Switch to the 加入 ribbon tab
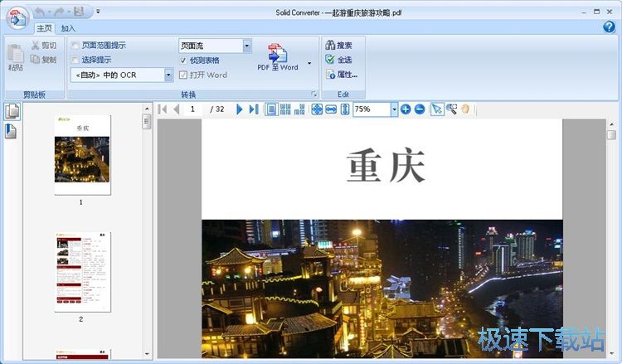This screenshot has height=364, width=622. coord(68,28)
